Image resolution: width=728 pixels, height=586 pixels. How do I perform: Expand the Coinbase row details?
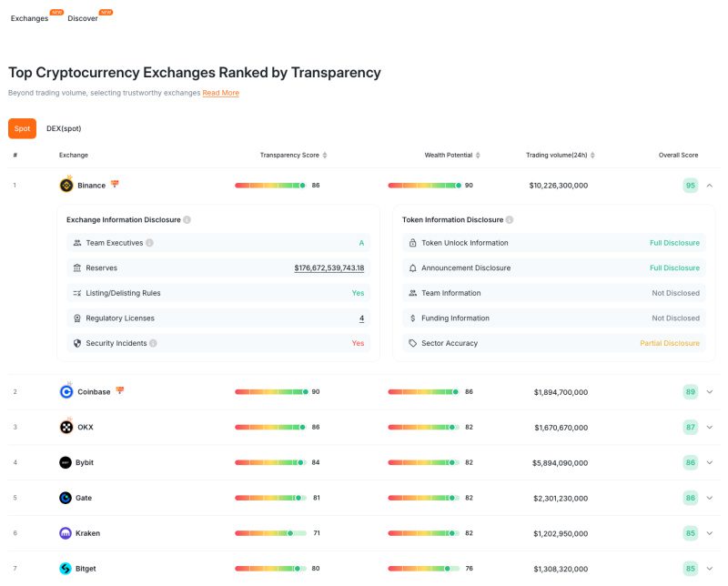tap(710, 392)
